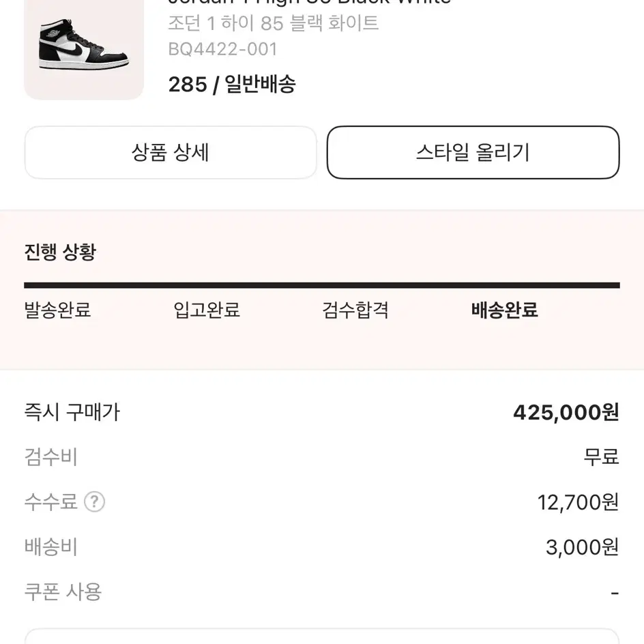Tap the 쿠폰 사용 row label
This screenshot has width=644, height=644.
point(63,592)
